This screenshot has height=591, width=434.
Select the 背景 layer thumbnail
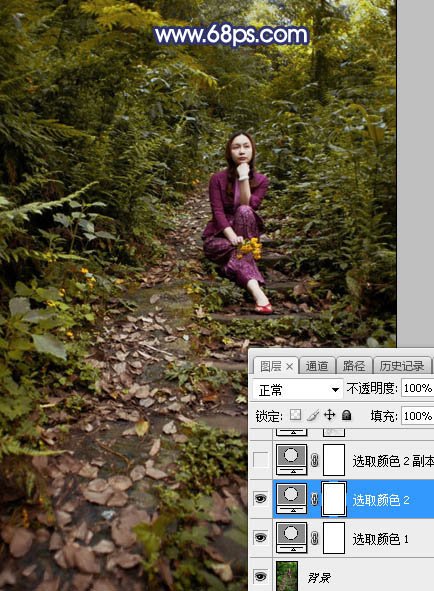click(287, 576)
